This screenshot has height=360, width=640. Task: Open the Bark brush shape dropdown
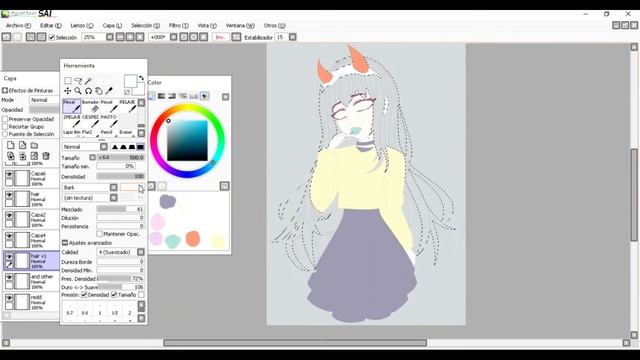click(113, 187)
